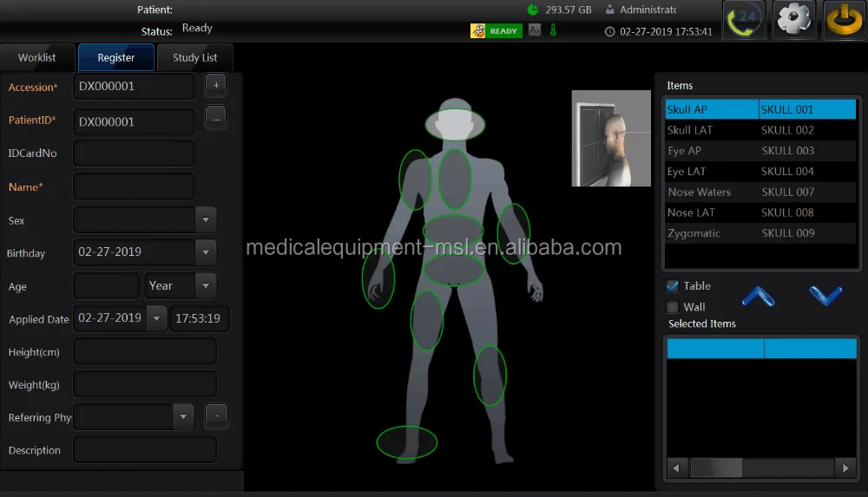
Task: Enable the Wall checkbox
Action: tap(673, 307)
